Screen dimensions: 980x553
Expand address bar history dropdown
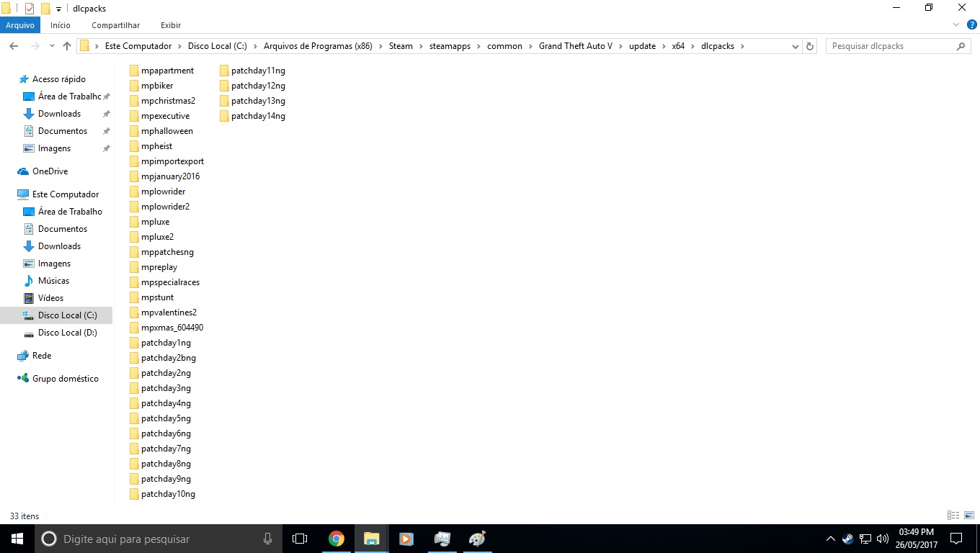click(796, 46)
